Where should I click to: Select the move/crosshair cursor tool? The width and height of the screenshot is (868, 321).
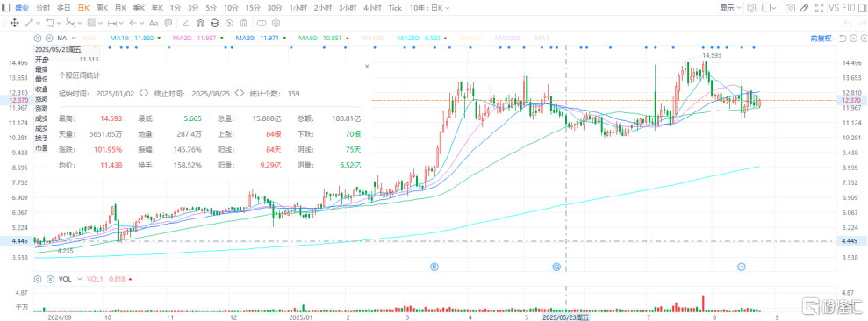(15, 24)
